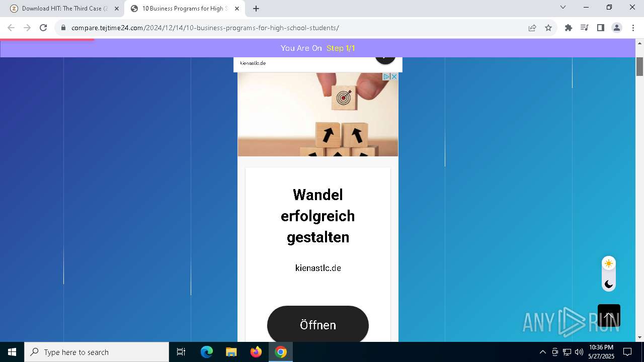Click the Wandel erfolgreich gestalten headline

pyautogui.click(x=318, y=216)
